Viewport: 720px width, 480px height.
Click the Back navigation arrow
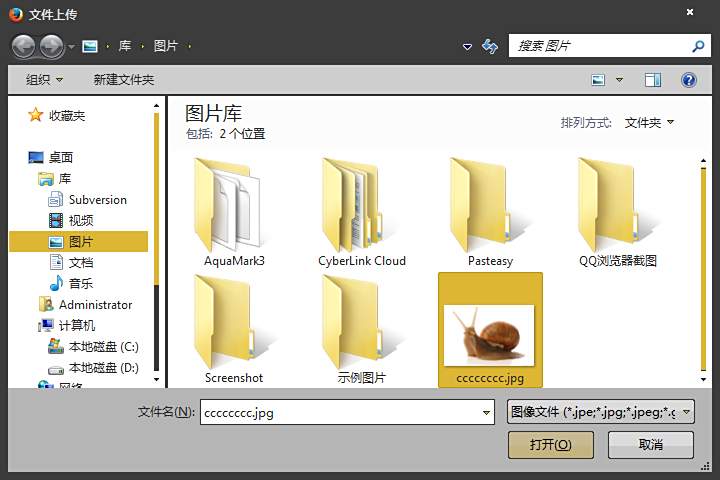(x=23, y=46)
